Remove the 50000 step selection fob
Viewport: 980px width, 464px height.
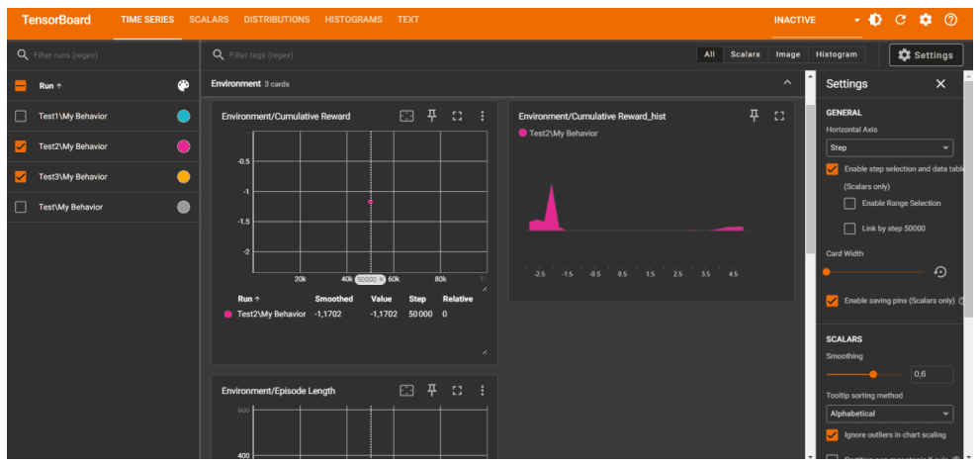pos(381,280)
